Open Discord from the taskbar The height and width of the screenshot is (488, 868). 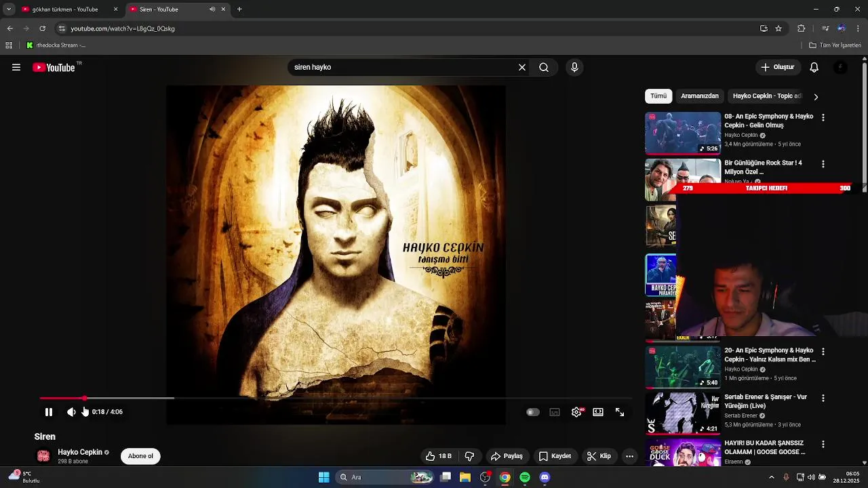545,477
